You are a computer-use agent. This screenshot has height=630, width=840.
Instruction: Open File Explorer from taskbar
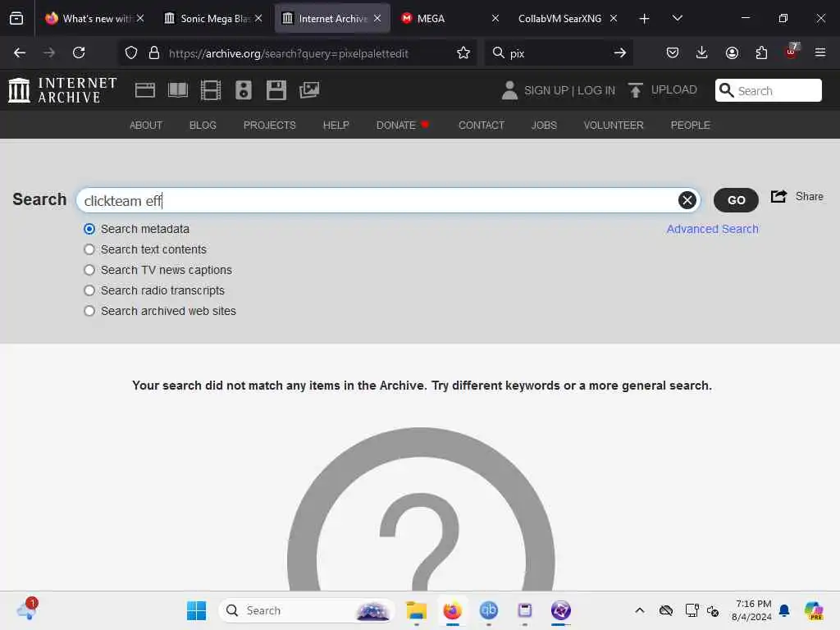(x=416, y=610)
